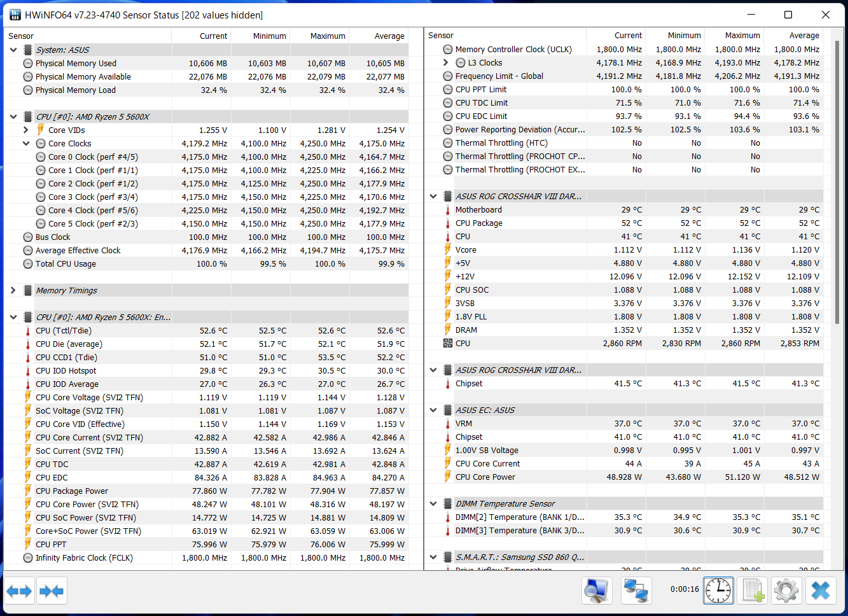Click the CPU (Tctl/Tdie) thermometer icon
Screen dimensions: 848x616
28,331
